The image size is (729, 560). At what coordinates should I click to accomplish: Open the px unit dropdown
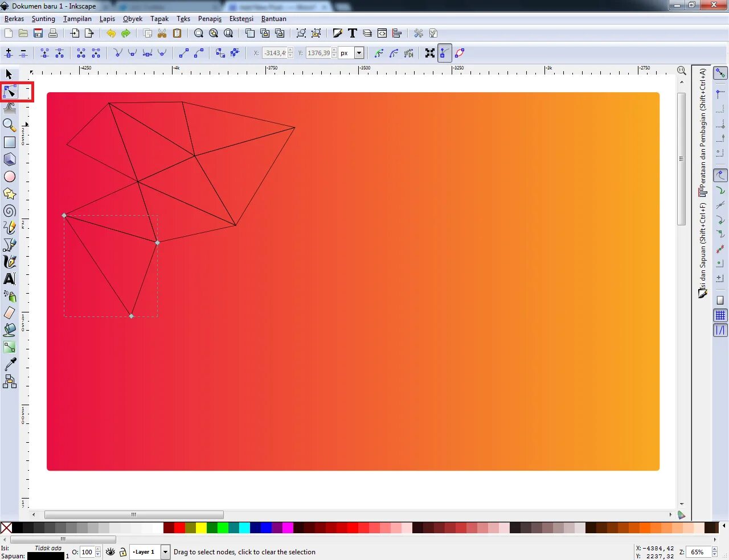pyautogui.click(x=359, y=53)
